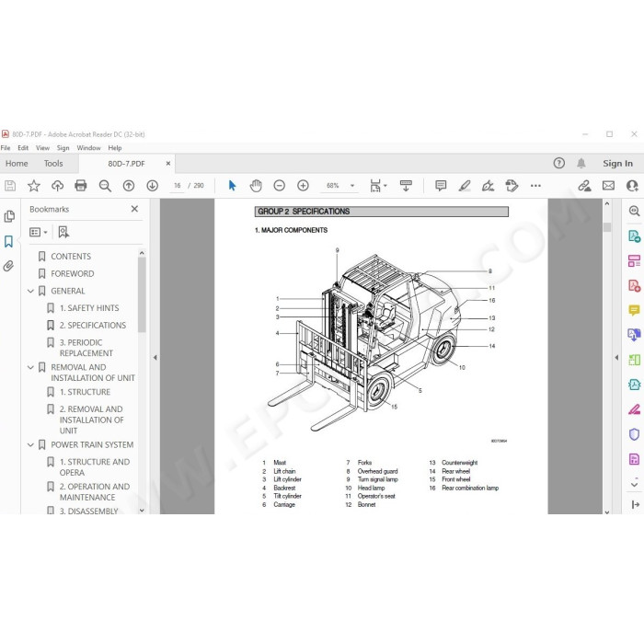The width and height of the screenshot is (644, 644).
Task: Open the View menu
Action: (42, 148)
